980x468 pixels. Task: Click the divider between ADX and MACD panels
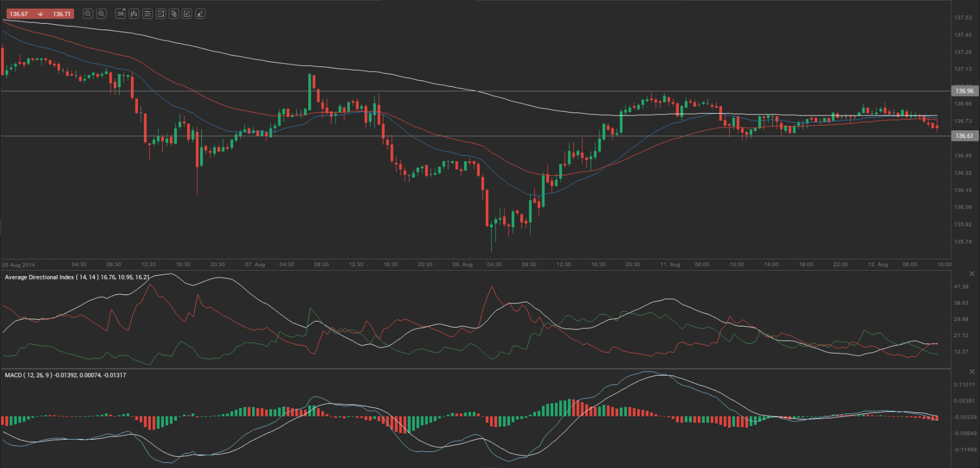point(473,368)
